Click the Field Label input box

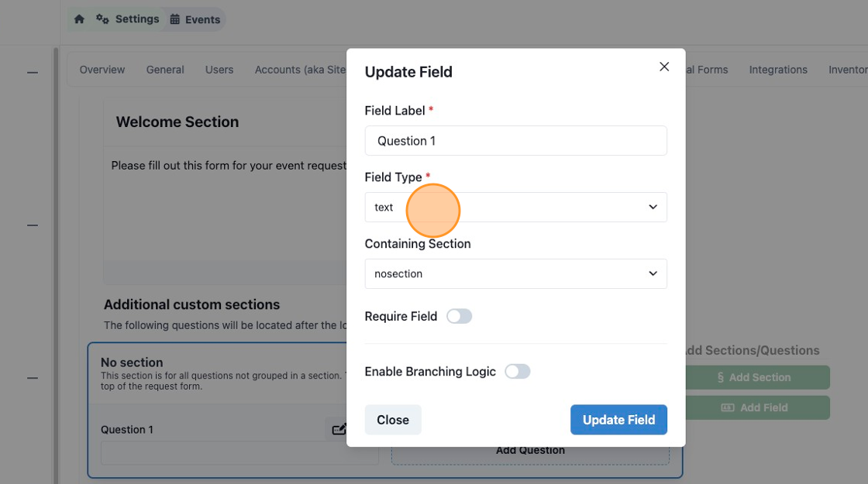tap(515, 140)
